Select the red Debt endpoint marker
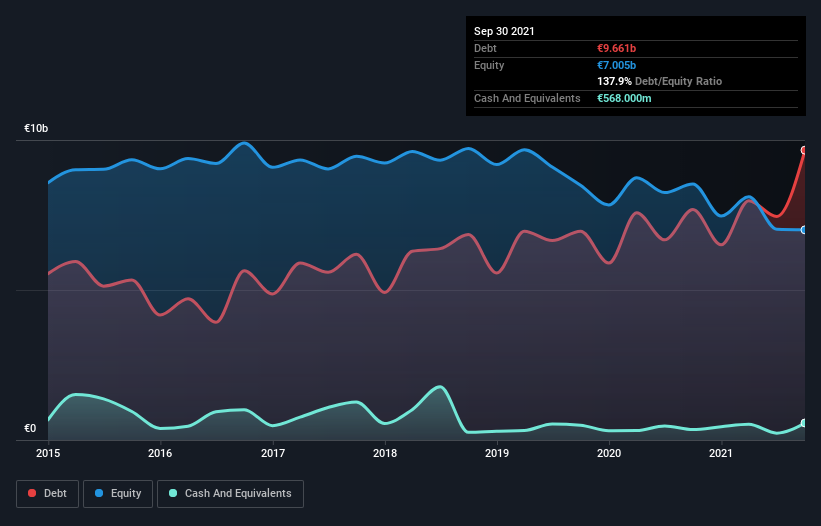This screenshot has width=821, height=526. pos(804,150)
